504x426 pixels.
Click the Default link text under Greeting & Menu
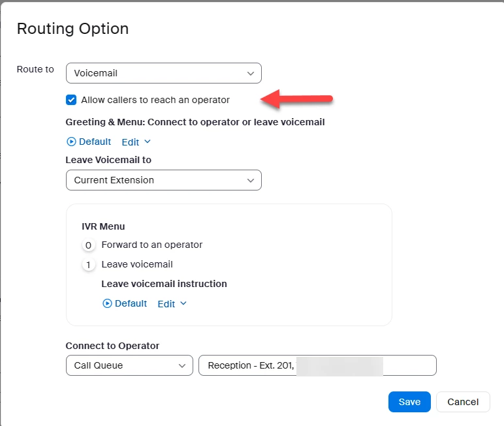[x=95, y=142]
